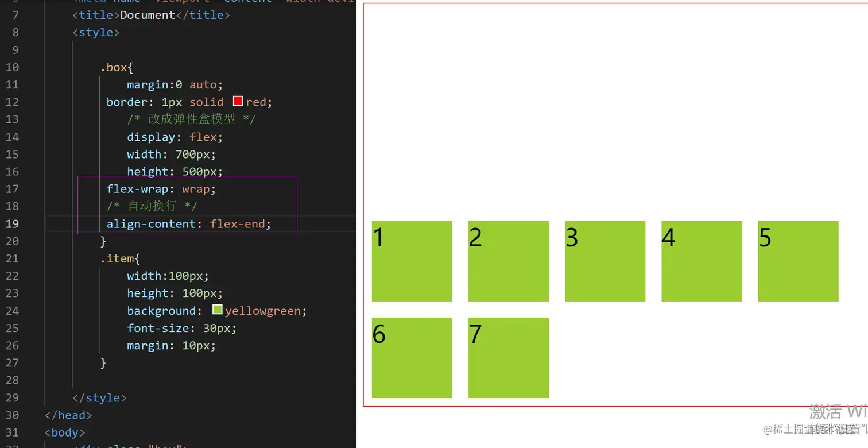The height and width of the screenshot is (448, 868).
Task: Click line number 24 in the gutter
Action: [12, 311]
